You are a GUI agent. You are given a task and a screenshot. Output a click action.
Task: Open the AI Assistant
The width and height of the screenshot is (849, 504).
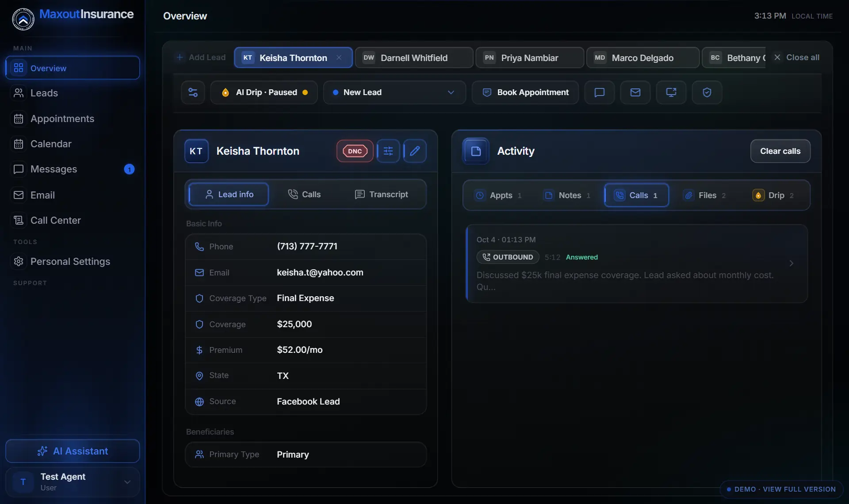[73, 451]
